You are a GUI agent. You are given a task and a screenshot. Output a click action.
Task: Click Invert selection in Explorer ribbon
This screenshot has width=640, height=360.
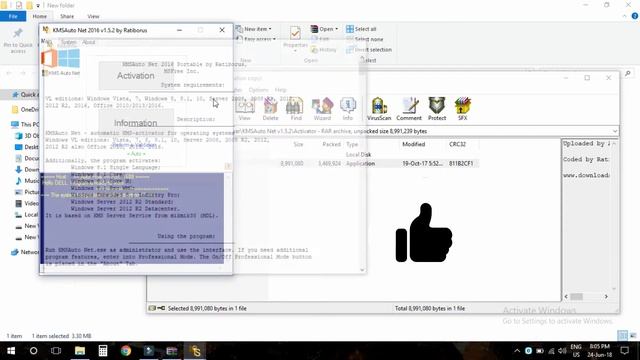[x=369, y=49]
